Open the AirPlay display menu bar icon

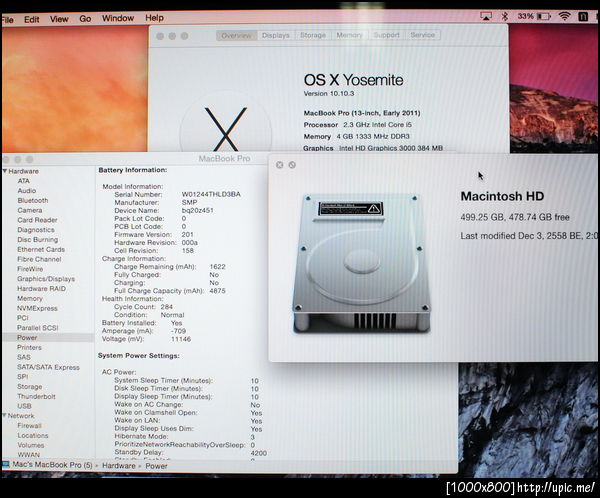[486, 16]
